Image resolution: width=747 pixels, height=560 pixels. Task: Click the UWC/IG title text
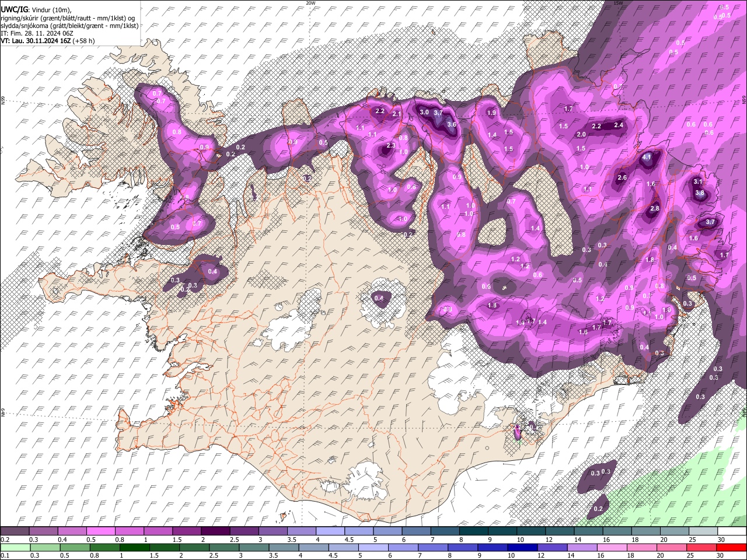coord(14,10)
